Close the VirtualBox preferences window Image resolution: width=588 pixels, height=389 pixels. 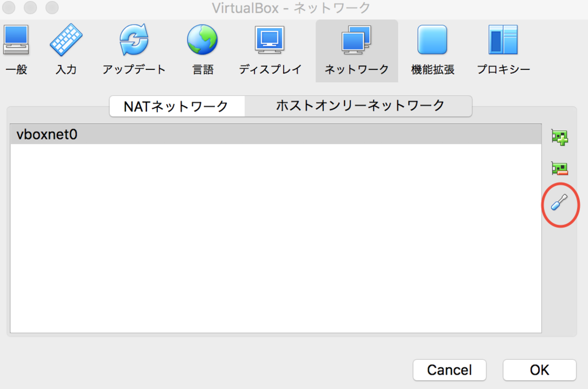tap(9, 7)
